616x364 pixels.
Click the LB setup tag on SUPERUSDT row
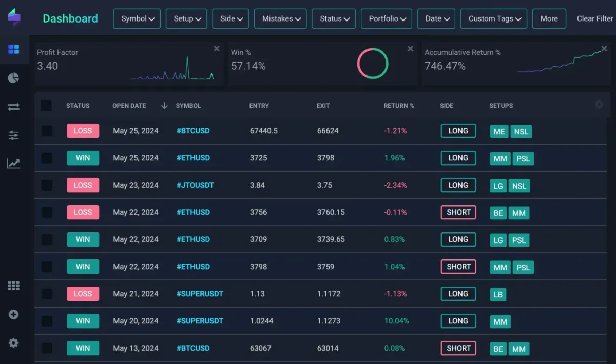[498, 295]
